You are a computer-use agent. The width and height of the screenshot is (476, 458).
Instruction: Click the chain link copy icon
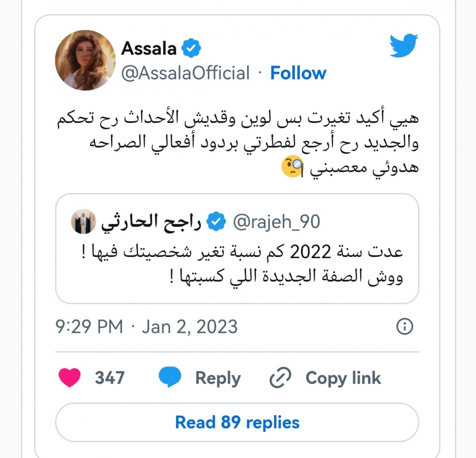[280, 378]
